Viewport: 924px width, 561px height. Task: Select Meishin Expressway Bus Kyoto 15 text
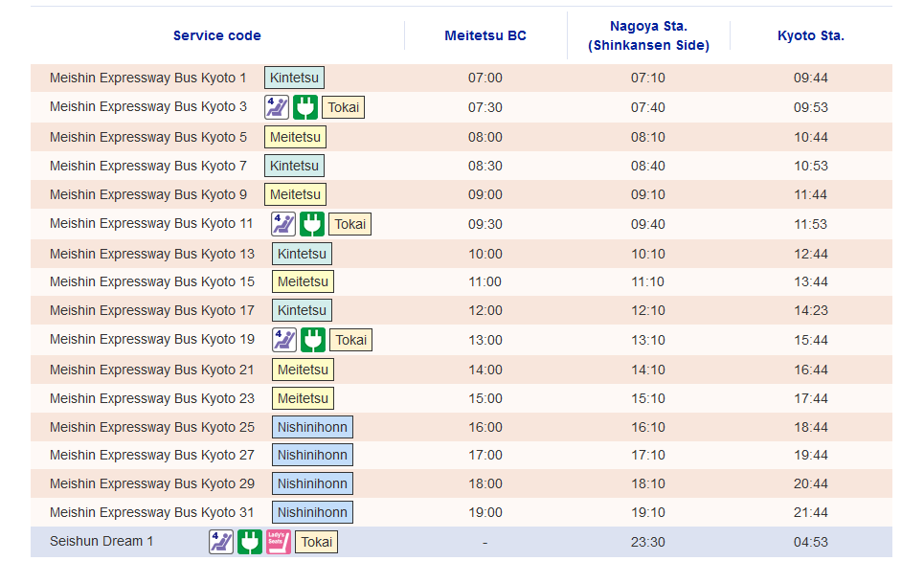pos(152,281)
